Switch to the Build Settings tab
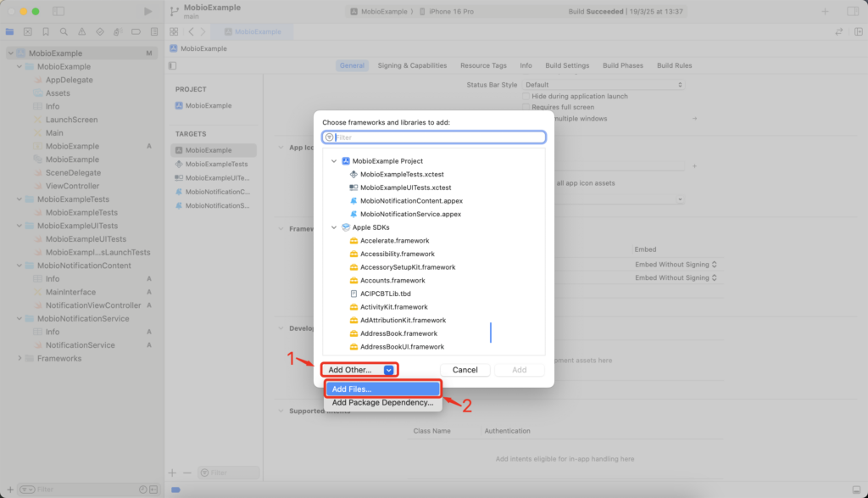The height and width of the screenshot is (498, 868). [x=567, y=65]
